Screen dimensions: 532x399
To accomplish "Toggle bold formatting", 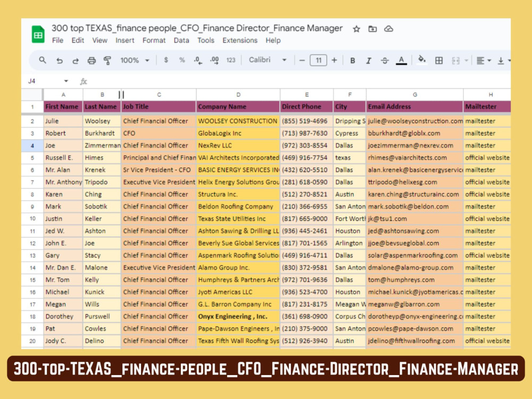I will click(353, 61).
